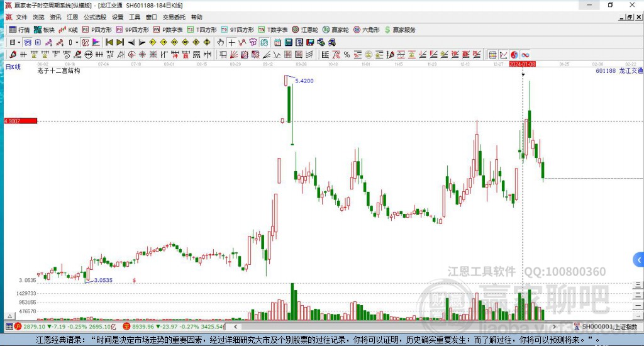Click the 日K线 period label

(13, 67)
